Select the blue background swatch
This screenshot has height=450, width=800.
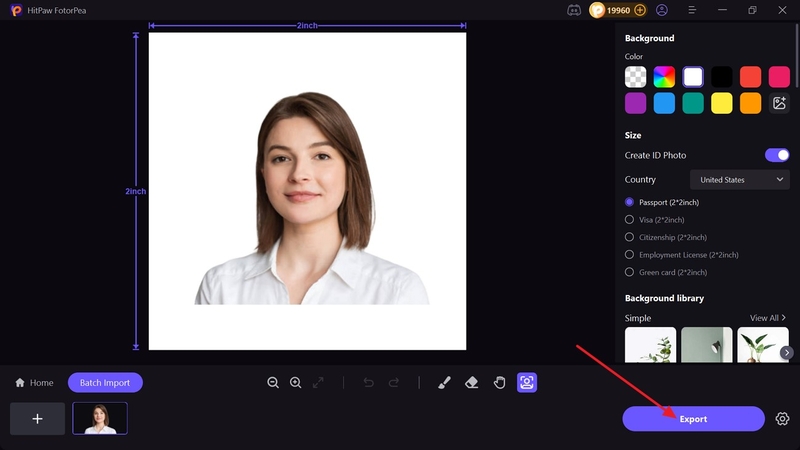coord(664,103)
